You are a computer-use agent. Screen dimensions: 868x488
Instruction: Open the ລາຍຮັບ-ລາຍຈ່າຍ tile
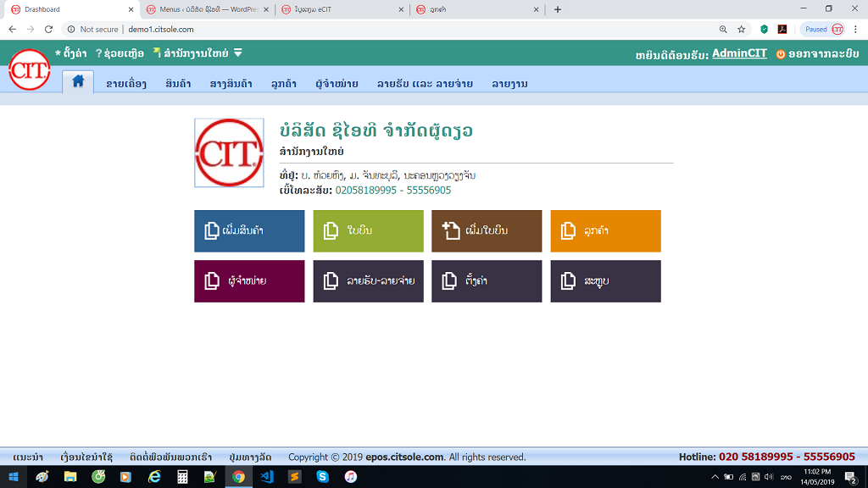pos(368,281)
